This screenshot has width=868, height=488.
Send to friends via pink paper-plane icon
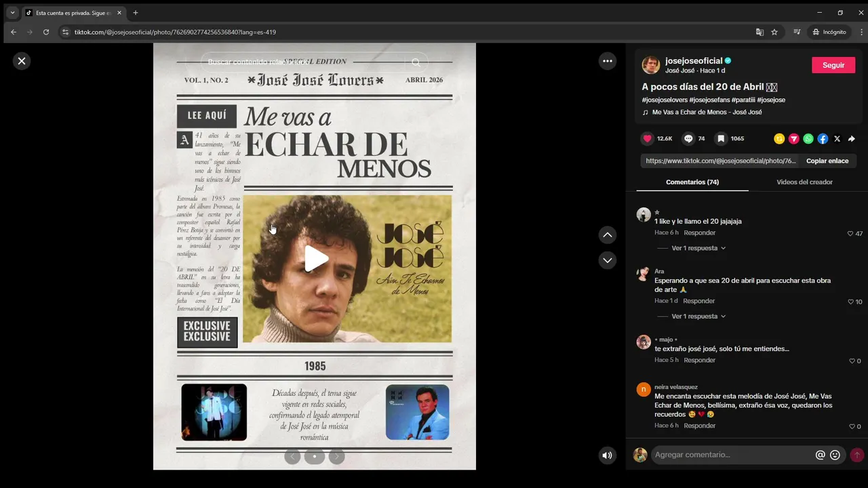click(x=793, y=138)
